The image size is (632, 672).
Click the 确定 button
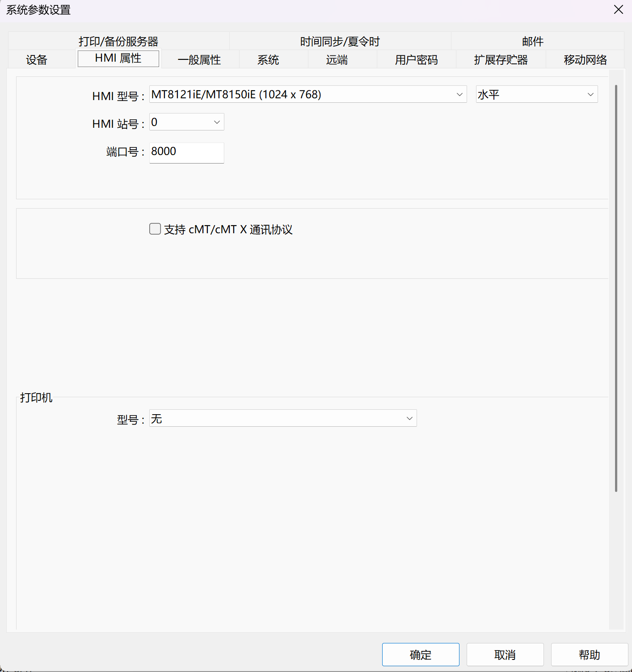(420, 655)
